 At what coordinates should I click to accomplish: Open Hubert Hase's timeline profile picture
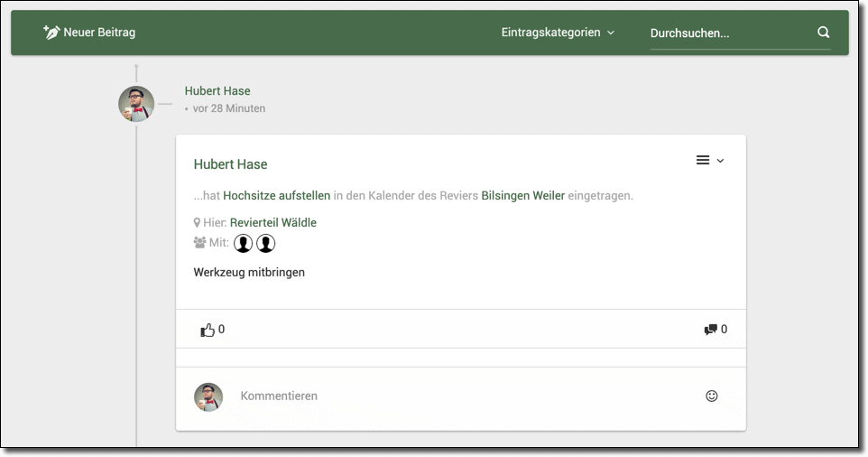(x=136, y=104)
